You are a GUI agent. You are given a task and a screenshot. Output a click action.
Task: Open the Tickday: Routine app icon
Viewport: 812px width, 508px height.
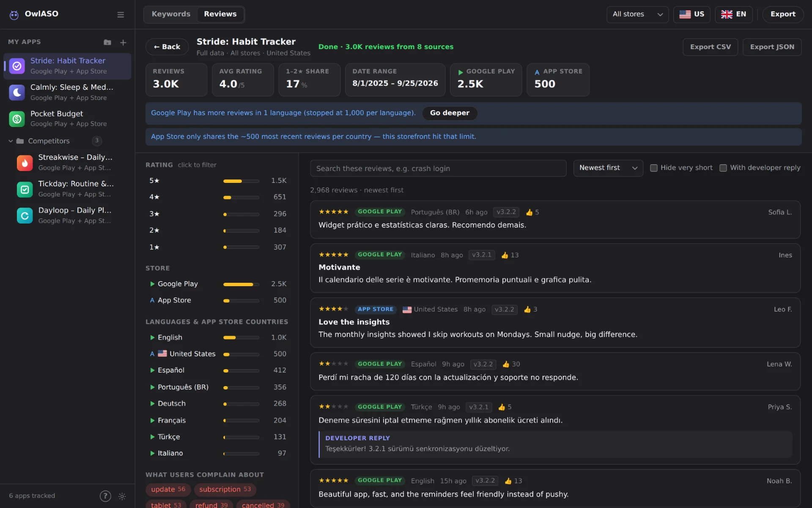[x=25, y=189]
